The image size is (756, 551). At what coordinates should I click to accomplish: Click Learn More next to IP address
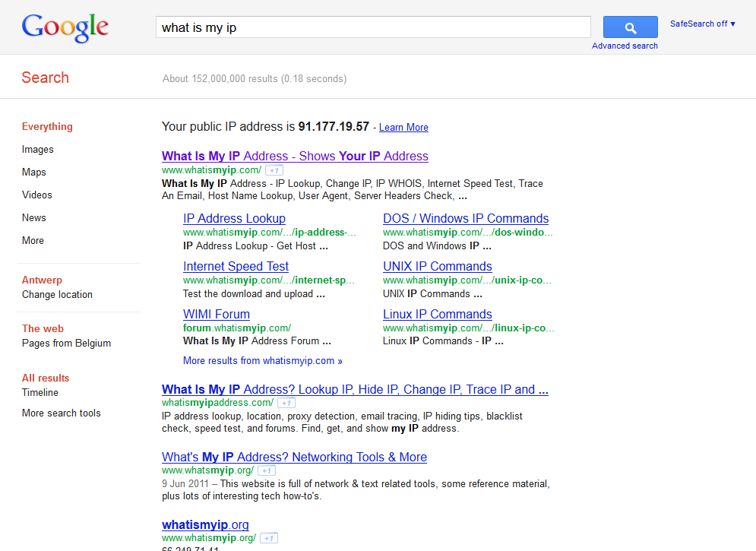point(403,127)
